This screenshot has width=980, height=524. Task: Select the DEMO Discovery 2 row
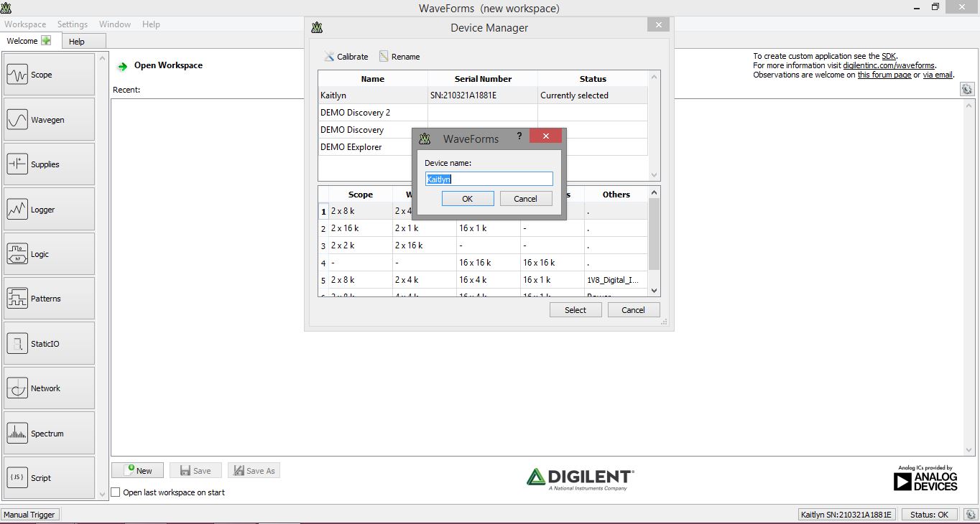coord(483,113)
